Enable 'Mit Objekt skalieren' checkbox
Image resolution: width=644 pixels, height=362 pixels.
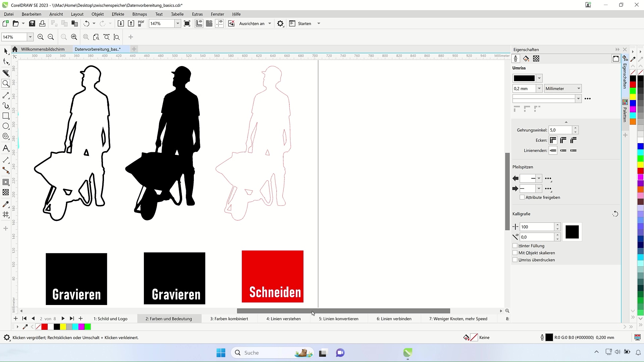tap(515, 252)
